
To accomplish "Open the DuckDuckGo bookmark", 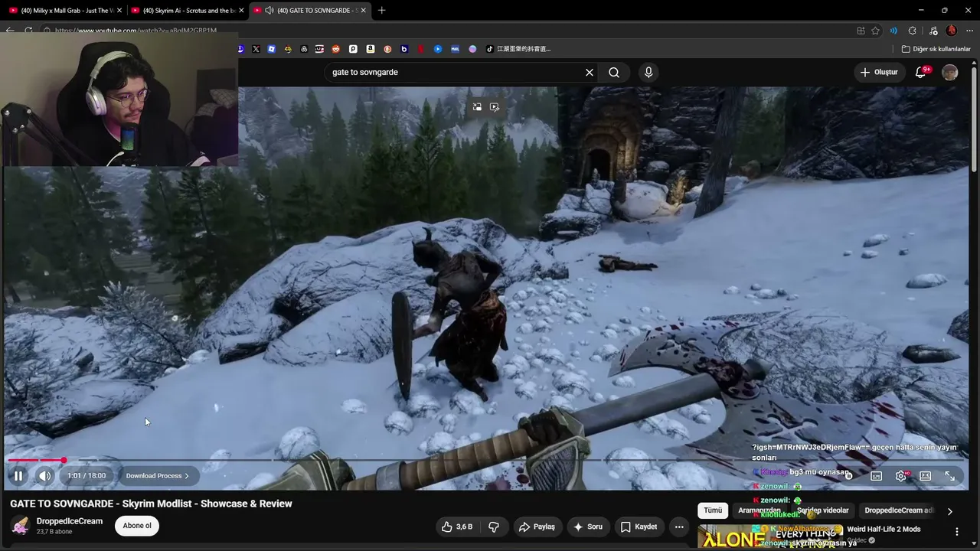I will [387, 49].
